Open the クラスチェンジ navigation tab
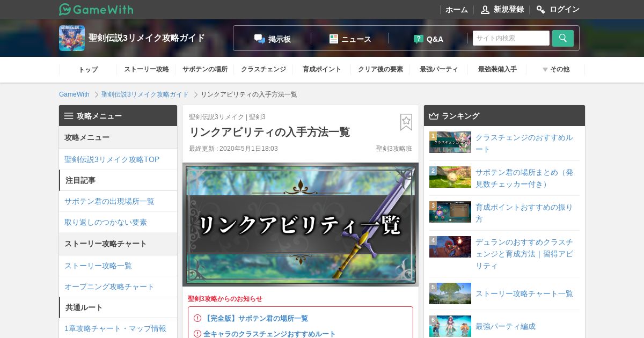644x338 pixels. (264, 69)
